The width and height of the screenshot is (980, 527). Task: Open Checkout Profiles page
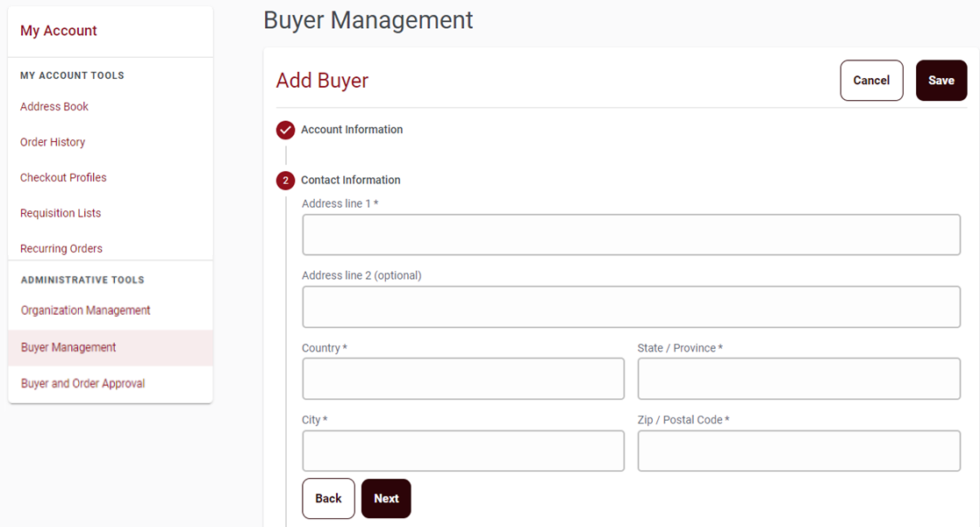(x=63, y=178)
